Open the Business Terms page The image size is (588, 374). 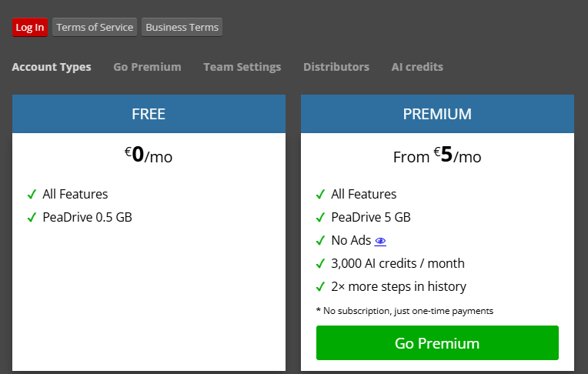point(182,28)
